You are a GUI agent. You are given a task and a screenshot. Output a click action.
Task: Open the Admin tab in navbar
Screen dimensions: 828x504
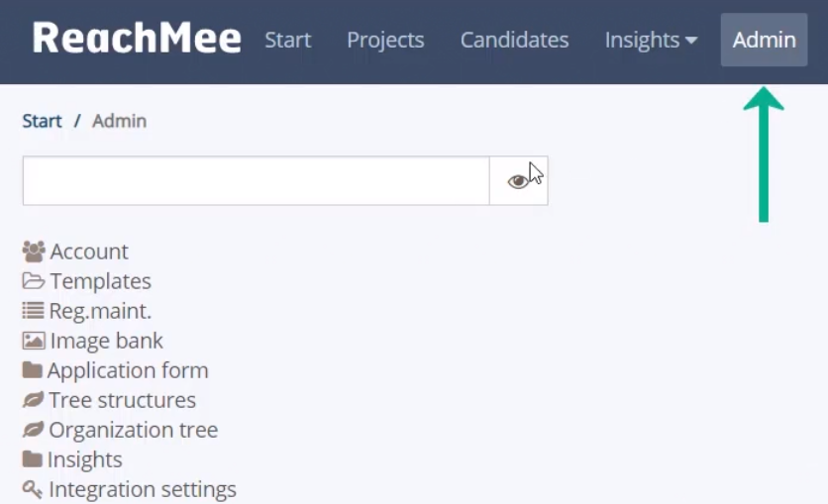pos(764,41)
